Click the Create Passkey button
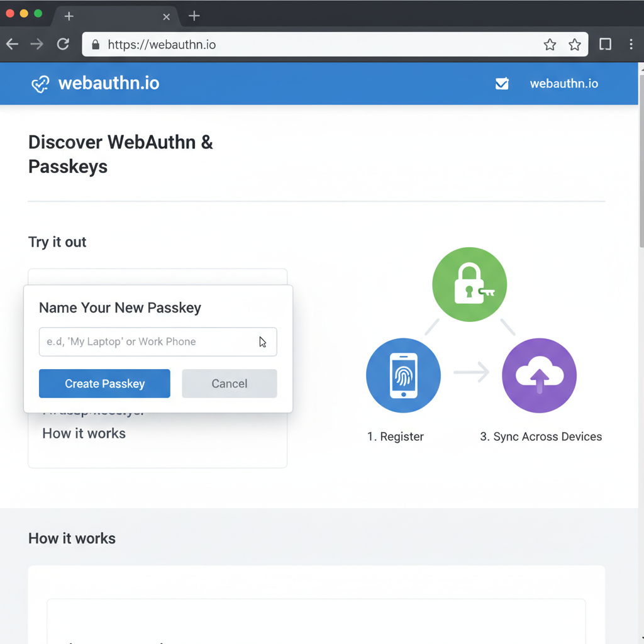The width and height of the screenshot is (644, 644). click(104, 383)
